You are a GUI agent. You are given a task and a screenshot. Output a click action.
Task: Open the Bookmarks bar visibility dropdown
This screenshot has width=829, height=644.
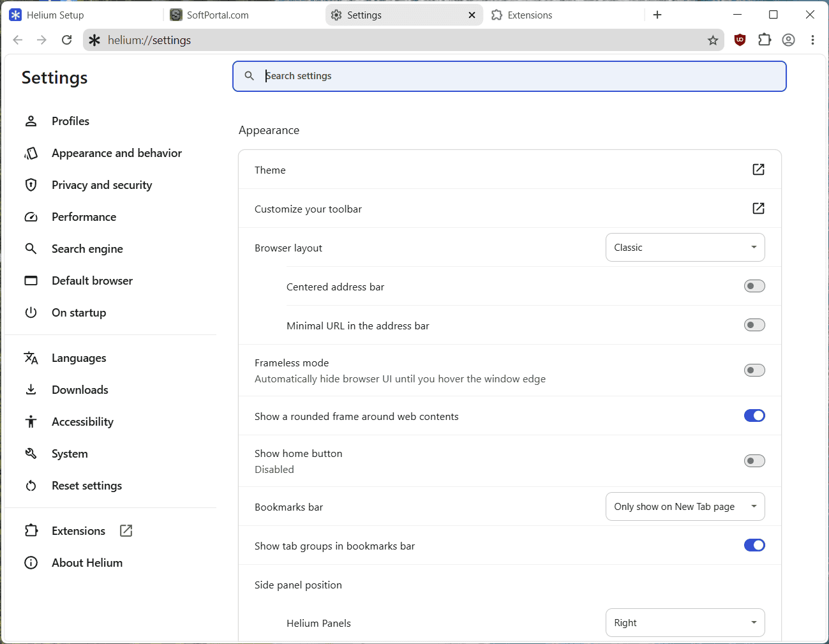pos(685,507)
